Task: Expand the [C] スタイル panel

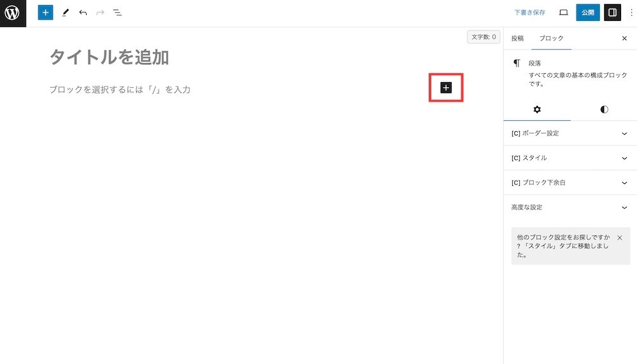Action: [x=570, y=158]
